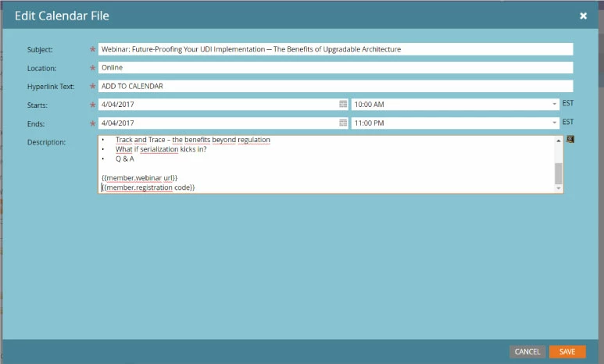Click the Save button

pyautogui.click(x=567, y=352)
